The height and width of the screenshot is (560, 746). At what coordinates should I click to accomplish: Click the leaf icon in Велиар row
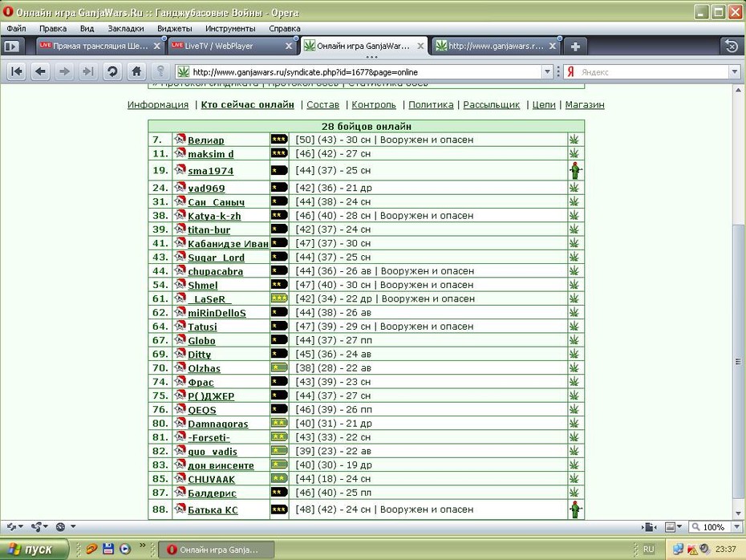coord(574,140)
